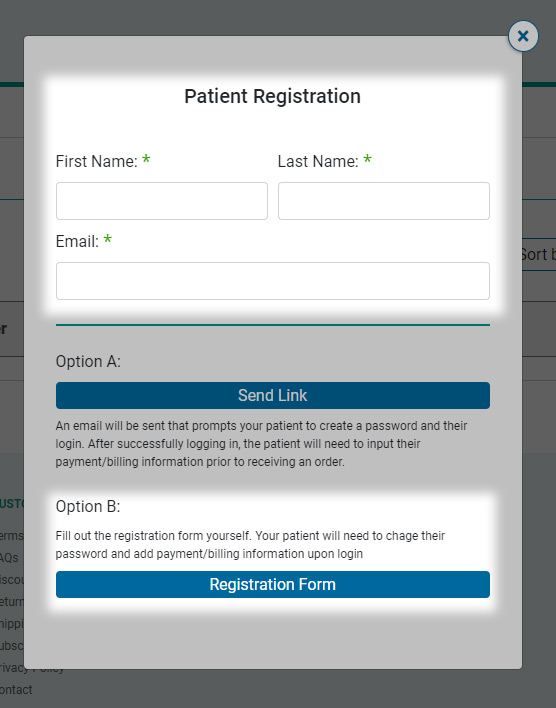556x708 pixels.
Task: Open the Discounts footer link
Action: [12, 580]
